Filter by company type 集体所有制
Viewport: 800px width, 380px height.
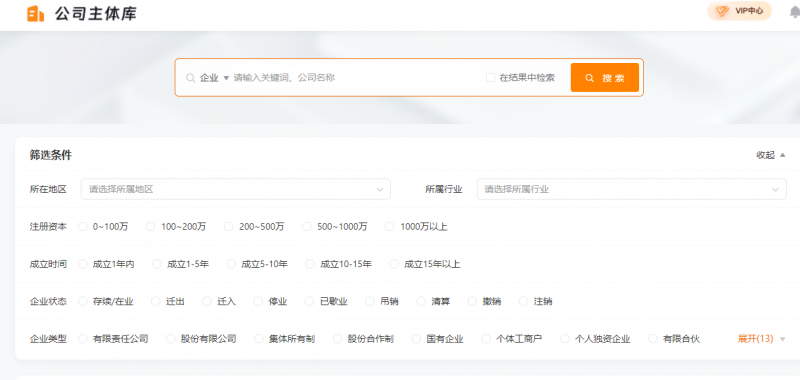point(259,339)
